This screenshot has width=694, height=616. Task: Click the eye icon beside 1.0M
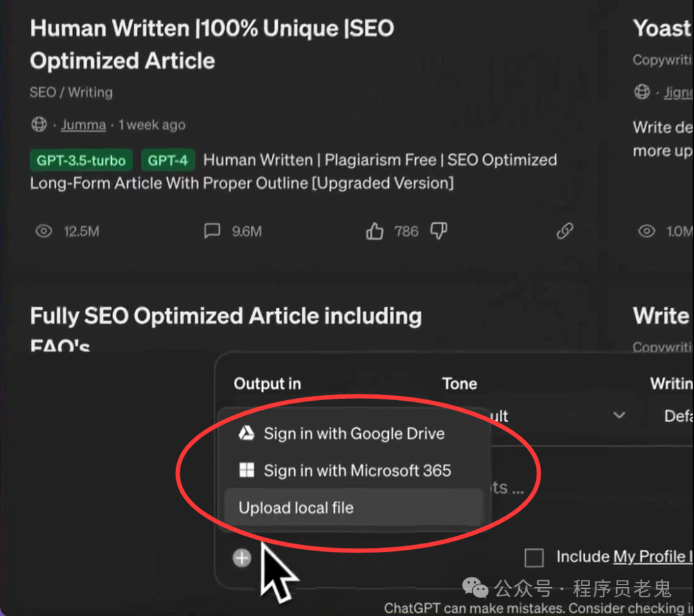646,231
